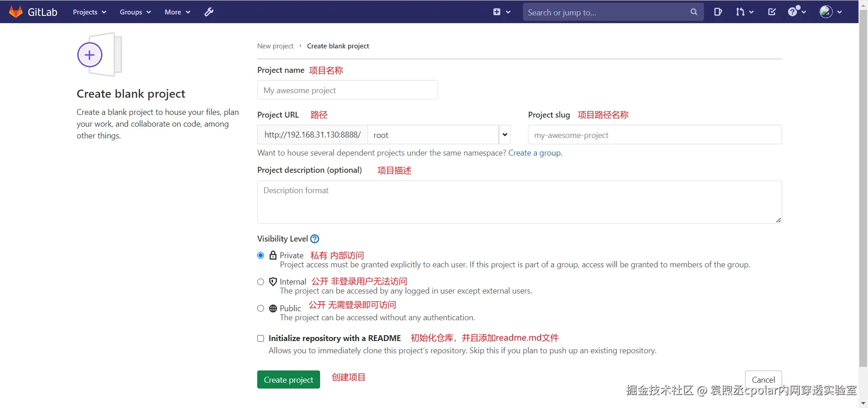Open the help question mark menu
This screenshot has width=868, height=408.
tap(797, 12)
